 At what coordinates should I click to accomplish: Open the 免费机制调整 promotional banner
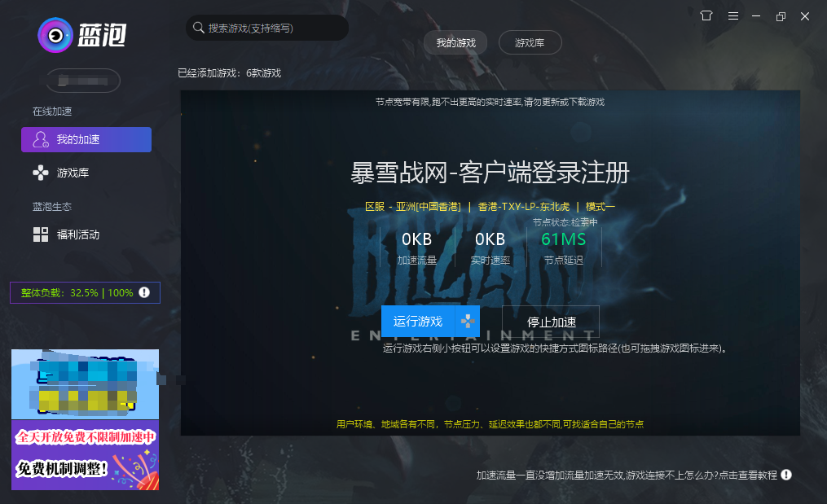(85, 454)
